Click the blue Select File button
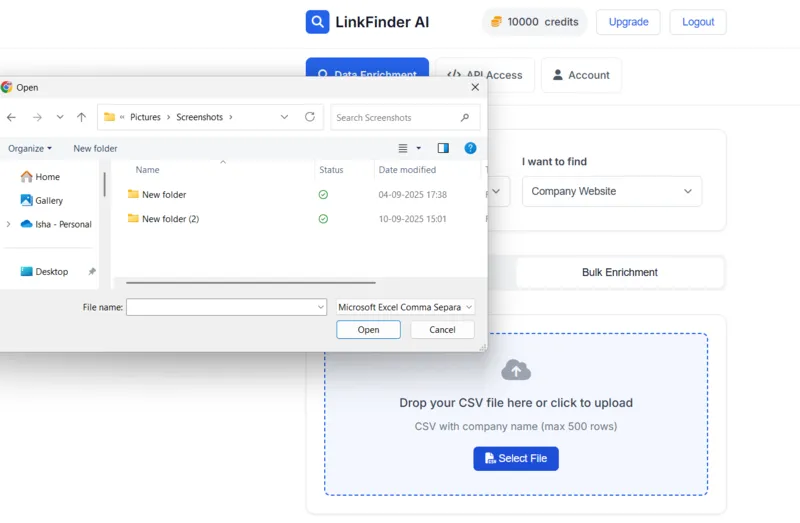 click(x=516, y=458)
